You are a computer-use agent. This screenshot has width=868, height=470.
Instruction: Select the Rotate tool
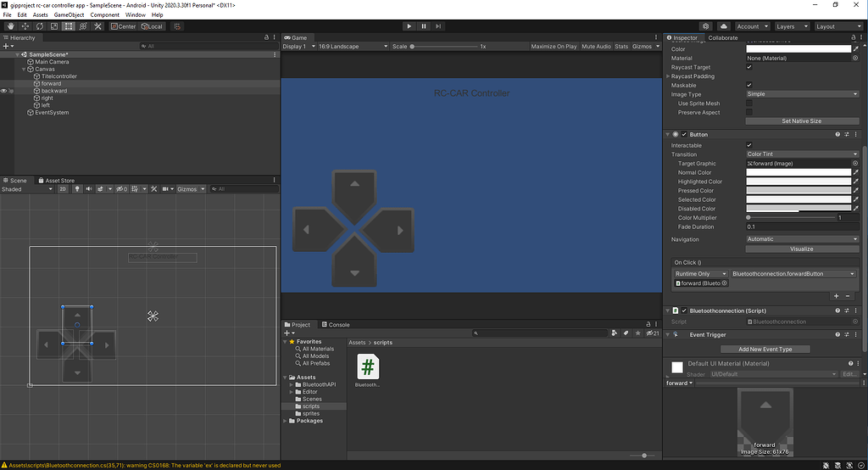click(40, 26)
